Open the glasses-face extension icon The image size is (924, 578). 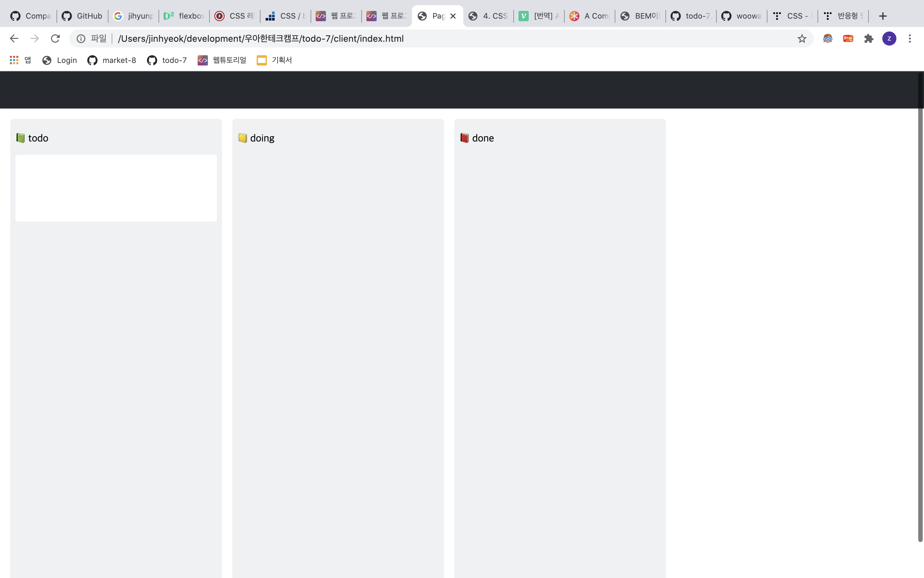pyautogui.click(x=827, y=39)
